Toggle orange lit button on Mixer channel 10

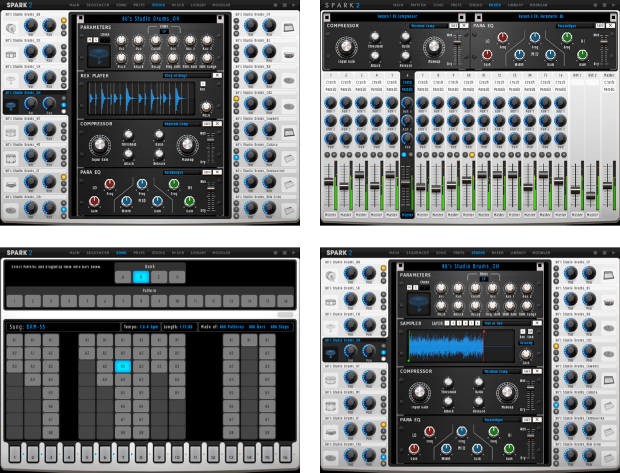click(x=472, y=155)
